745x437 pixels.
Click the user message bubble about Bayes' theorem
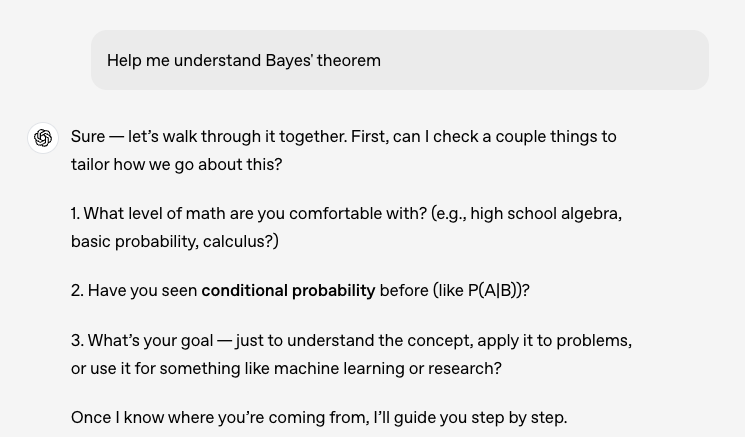click(x=400, y=60)
